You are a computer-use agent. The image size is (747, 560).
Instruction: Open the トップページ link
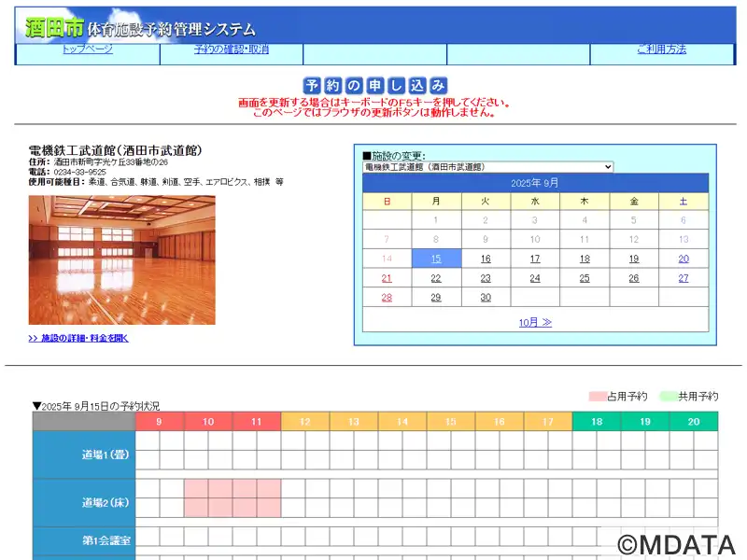88,49
